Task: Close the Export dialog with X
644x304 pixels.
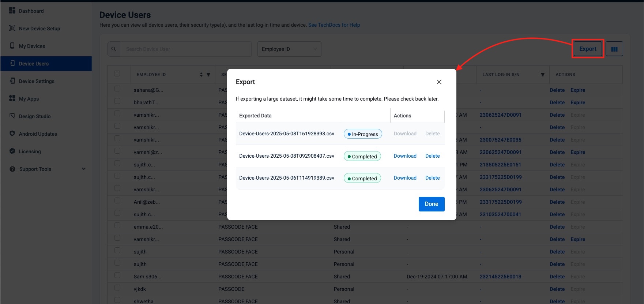Action: [439, 82]
